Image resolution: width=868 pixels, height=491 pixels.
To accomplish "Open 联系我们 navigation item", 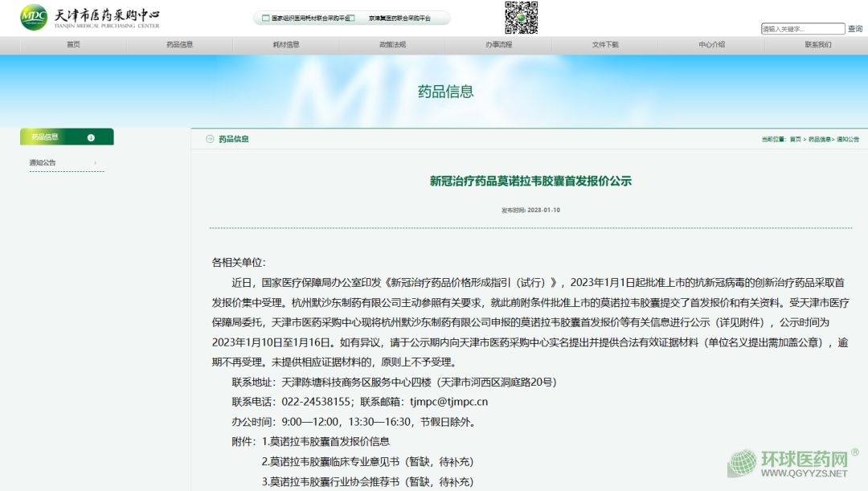I will pyautogui.click(x=818, y=45).
